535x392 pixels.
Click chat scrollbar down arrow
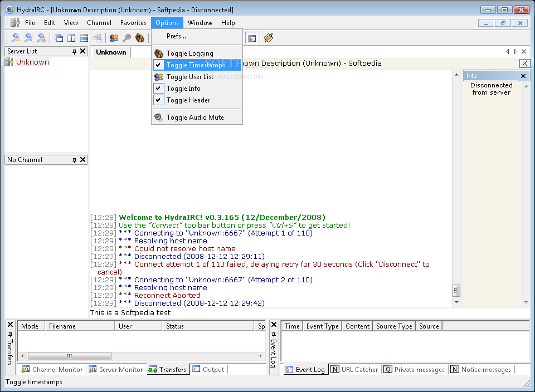pyautogui.click(x=456, y=302)
